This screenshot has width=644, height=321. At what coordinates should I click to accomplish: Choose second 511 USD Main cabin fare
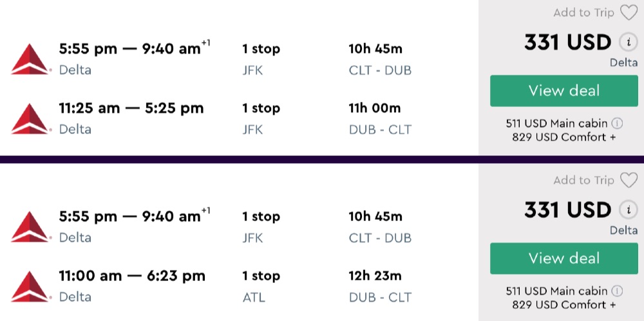(557, 291)
